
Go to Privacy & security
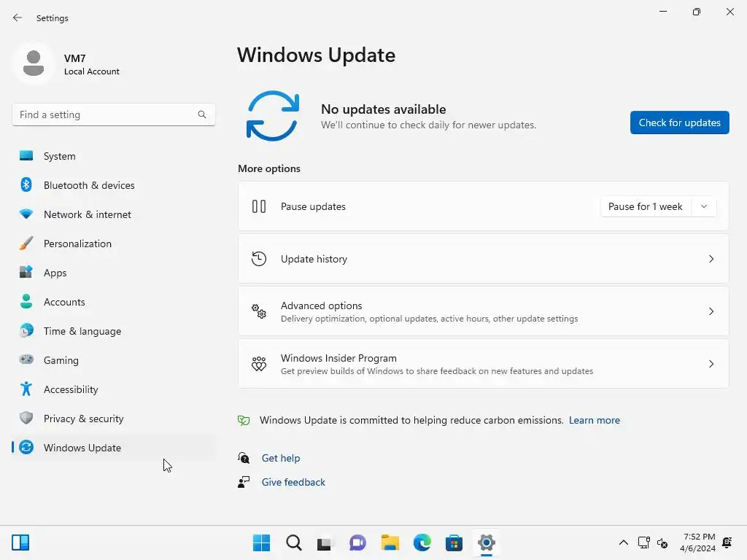(113, 419)
